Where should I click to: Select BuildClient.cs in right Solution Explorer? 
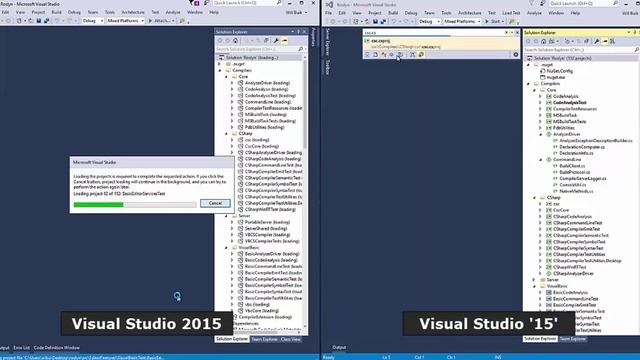(572, 166)
